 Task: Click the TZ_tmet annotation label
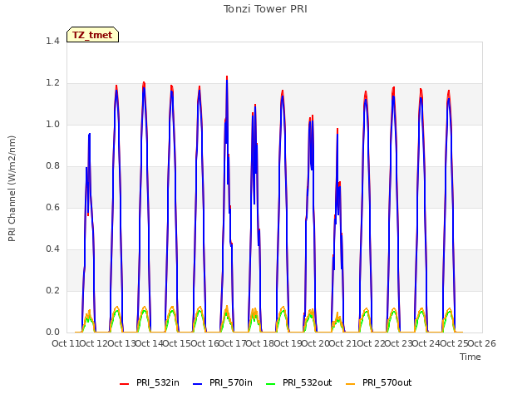click(92, 35)
